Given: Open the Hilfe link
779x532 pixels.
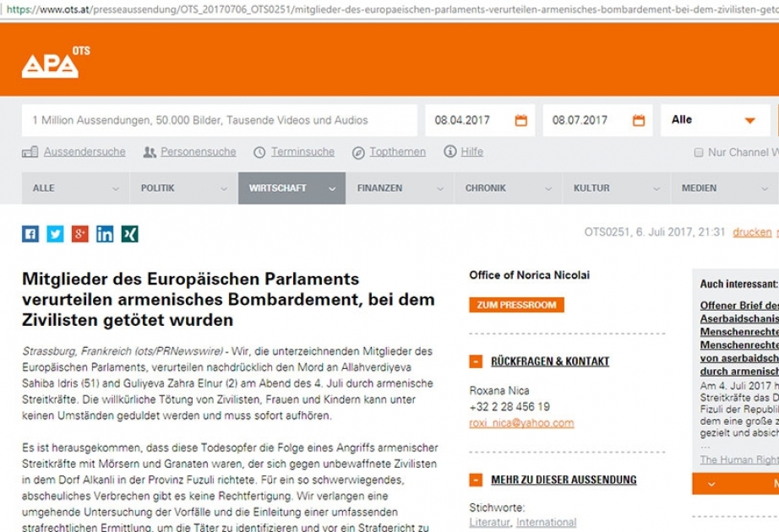Looking at the screenshot, I should click(x=472, y=152).
